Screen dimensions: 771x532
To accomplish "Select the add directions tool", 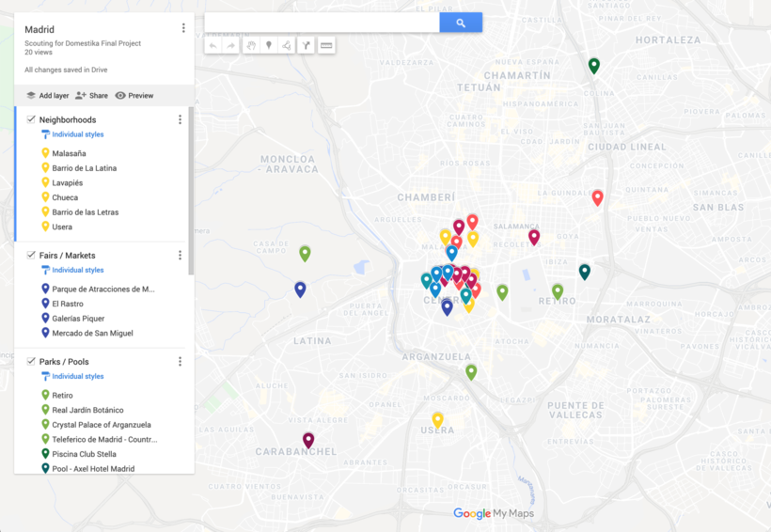I will tap(306, 46).
